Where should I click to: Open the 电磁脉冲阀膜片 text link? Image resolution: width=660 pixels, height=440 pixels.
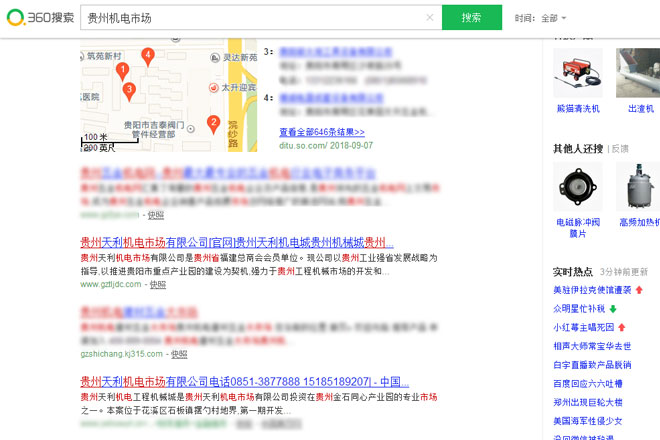click(578, 228)
